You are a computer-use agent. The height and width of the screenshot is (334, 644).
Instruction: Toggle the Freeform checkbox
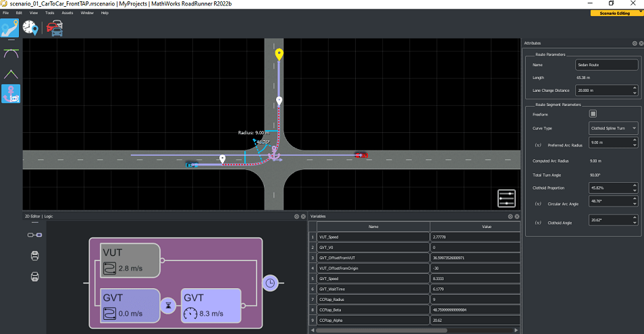pos(593,114)
